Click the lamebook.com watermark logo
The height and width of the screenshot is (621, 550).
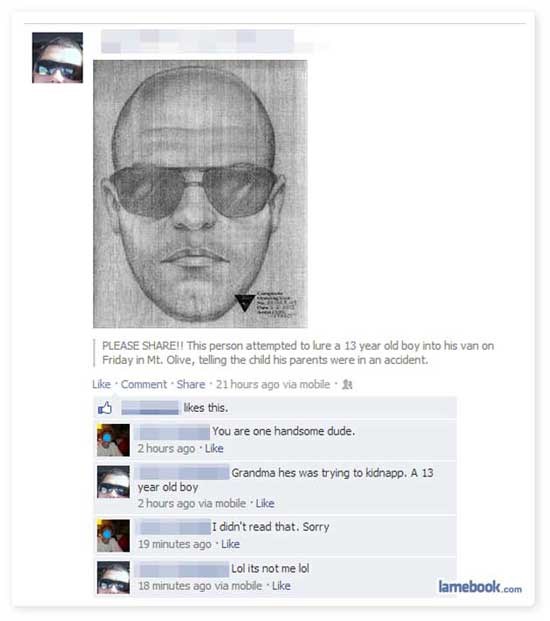pyautogui.click(x=480, y=587)
